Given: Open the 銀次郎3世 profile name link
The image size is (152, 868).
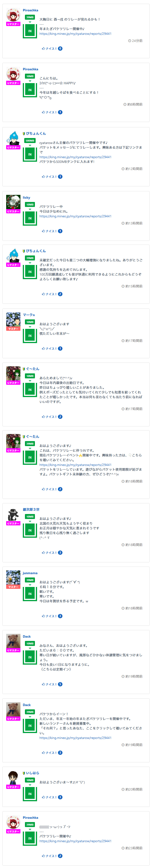Looking at the screenshot, I should [31, 510].
